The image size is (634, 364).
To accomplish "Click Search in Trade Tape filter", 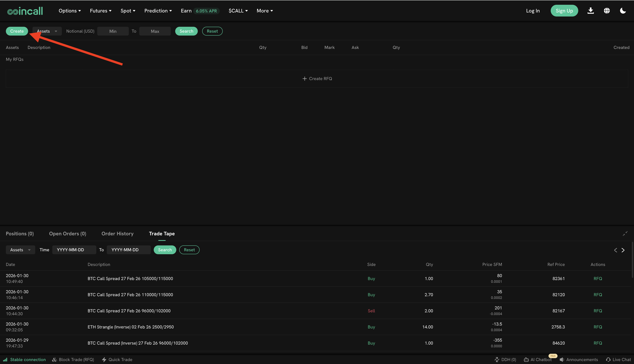I will pos(165,250).
